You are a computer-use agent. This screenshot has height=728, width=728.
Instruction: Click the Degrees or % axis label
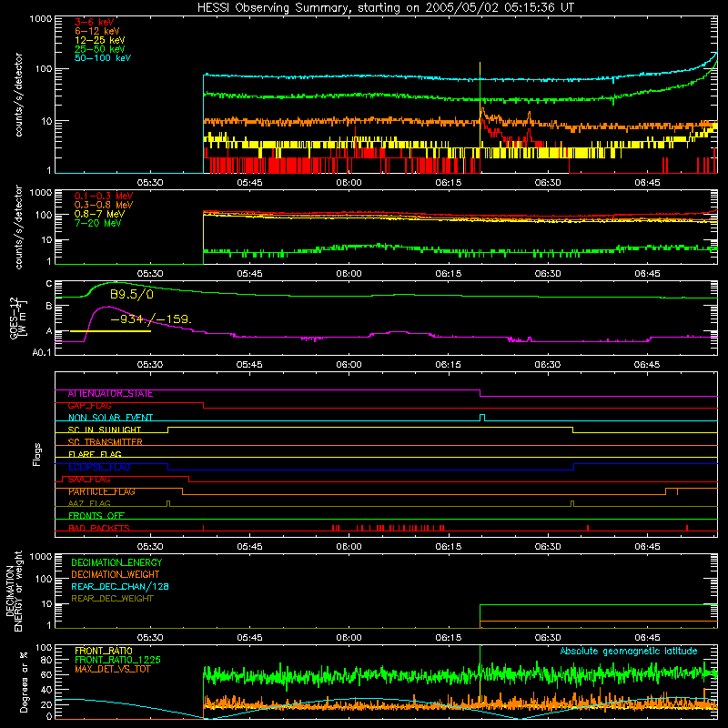point(24,682)
